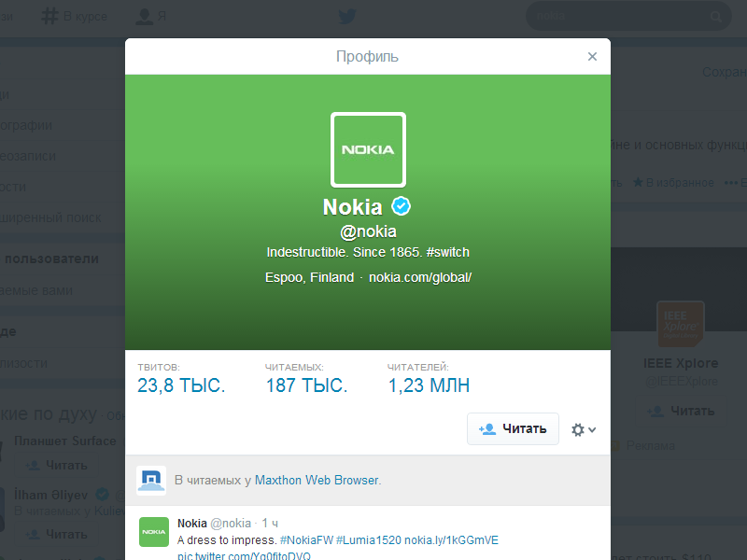Click the @nokia handle in profile header

coord(368,231)
